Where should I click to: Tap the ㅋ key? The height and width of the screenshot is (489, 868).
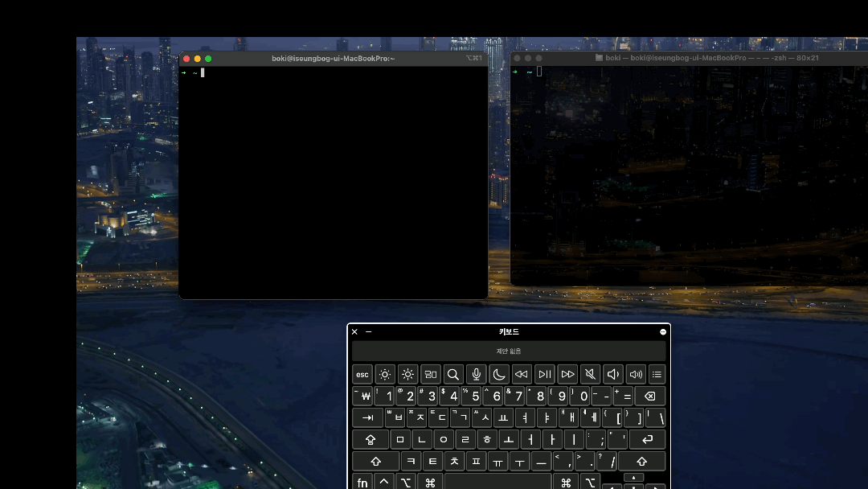click(x=411, y=462)
